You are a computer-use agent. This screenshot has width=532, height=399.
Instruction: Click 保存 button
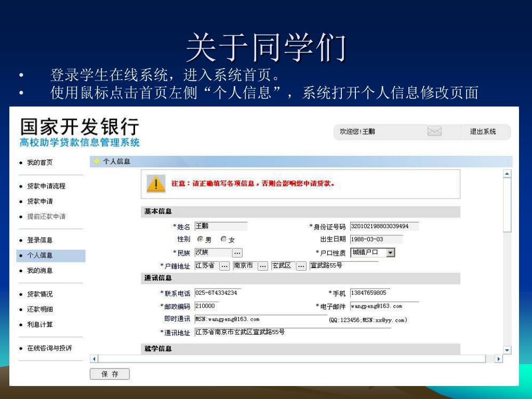tap(110, 374)
